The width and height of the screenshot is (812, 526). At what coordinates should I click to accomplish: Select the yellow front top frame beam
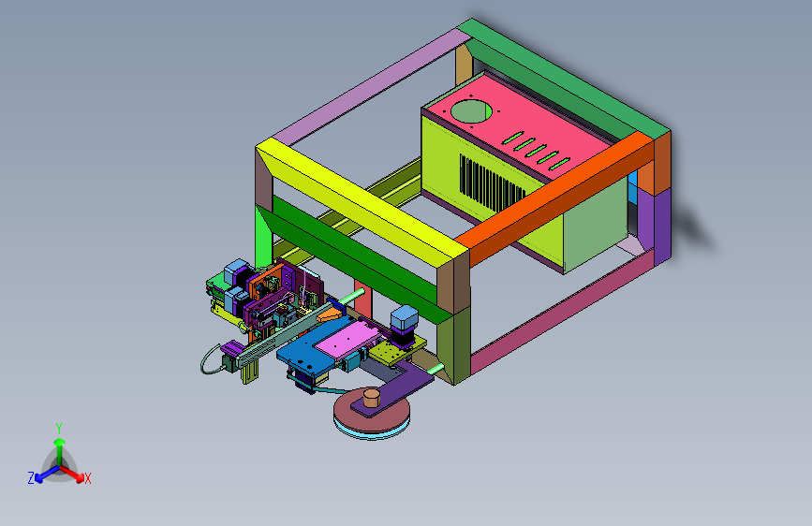[x=362, y=203]
